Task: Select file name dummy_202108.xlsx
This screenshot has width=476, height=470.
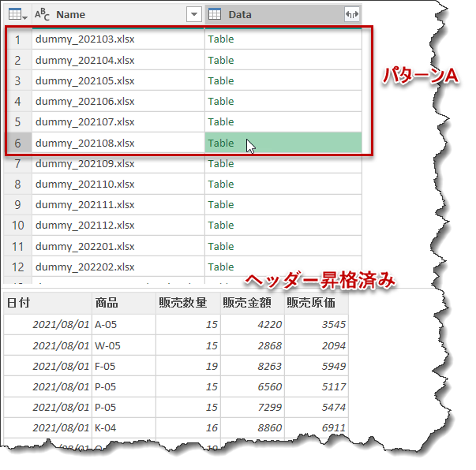Action: 84,143
